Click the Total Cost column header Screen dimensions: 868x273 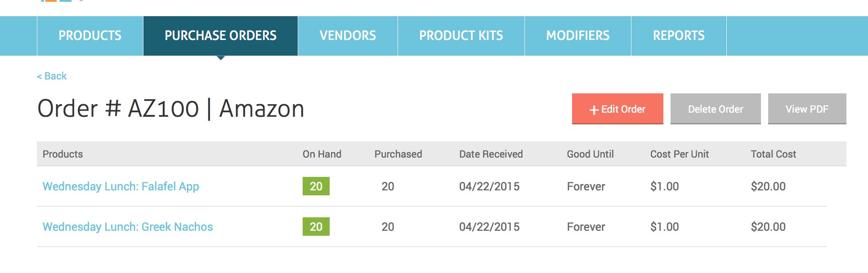pos(773,154)
